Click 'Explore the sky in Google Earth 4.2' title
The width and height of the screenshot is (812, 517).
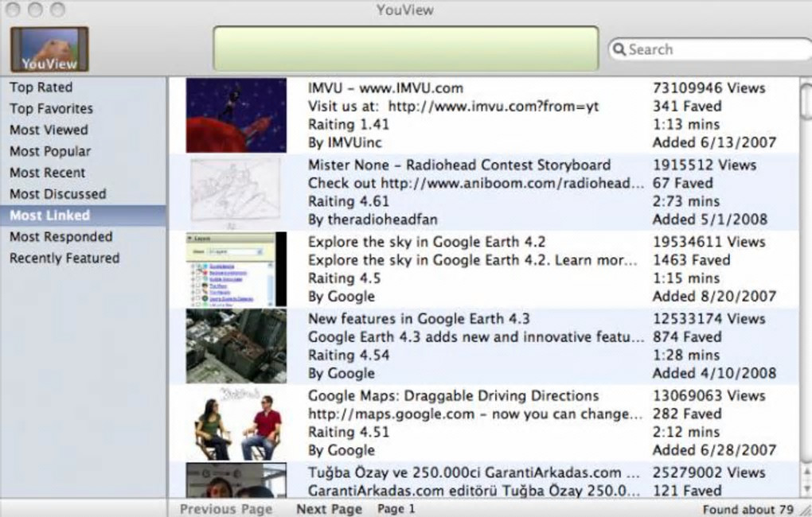(x=427, y=243)
